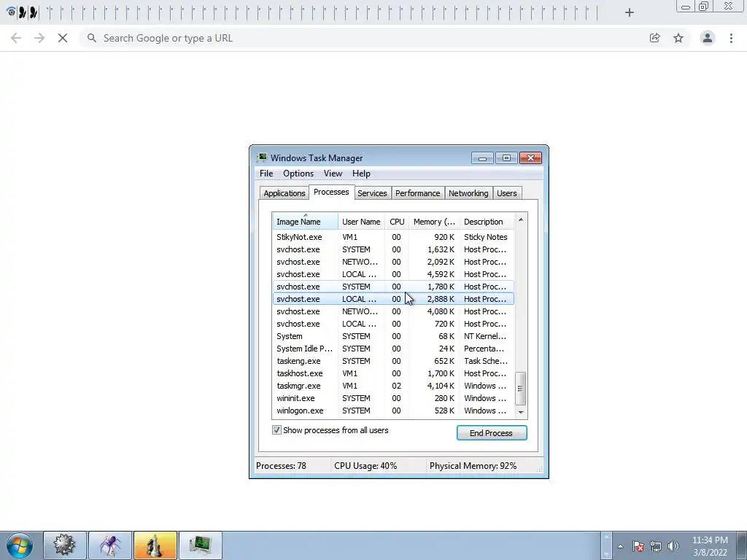Open Spider Solitaire taskbar icon
The width and height of the screenshot is (747, 560).
click(x=110, y=545)
